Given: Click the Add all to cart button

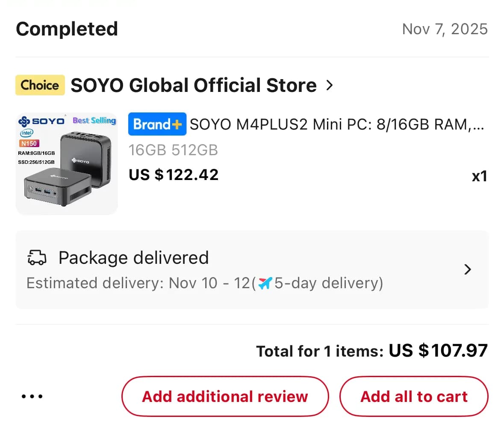Looking at the screenshot, I should 413,396.
